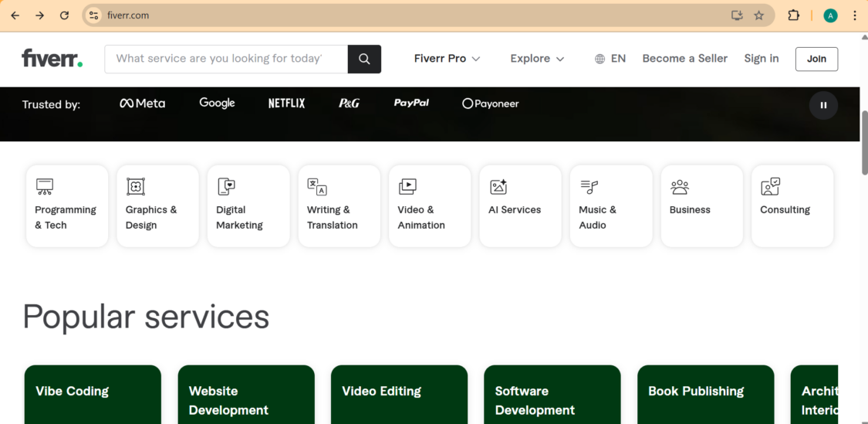Click the Meta logo in Trusted by

pos(142,103)
